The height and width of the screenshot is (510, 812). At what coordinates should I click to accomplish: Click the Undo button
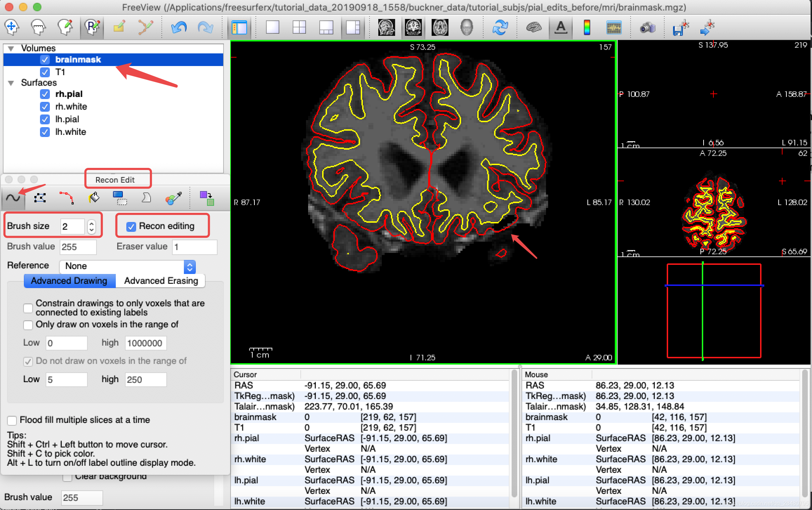pos(179,27)
